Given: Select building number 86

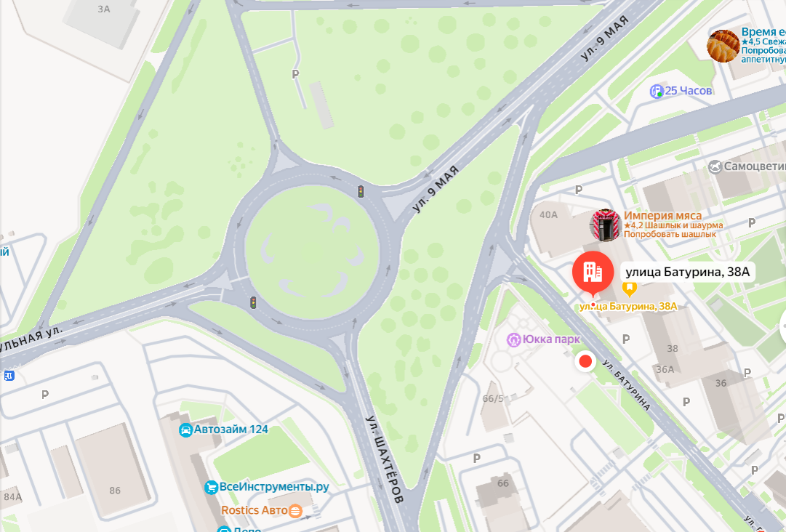Looking at the screenshot, I should pyautogui.click(x=115, y=491).
